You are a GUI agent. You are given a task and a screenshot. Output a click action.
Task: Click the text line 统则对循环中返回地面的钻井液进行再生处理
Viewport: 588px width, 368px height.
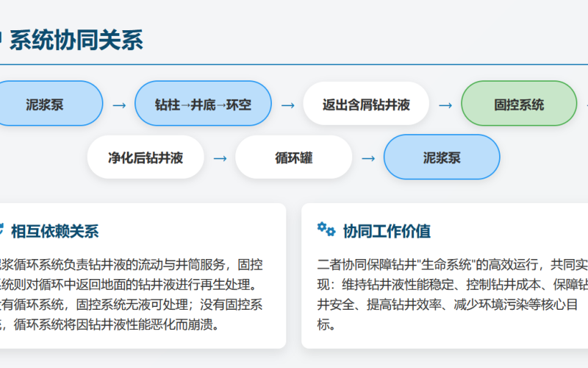pos(128,285)
